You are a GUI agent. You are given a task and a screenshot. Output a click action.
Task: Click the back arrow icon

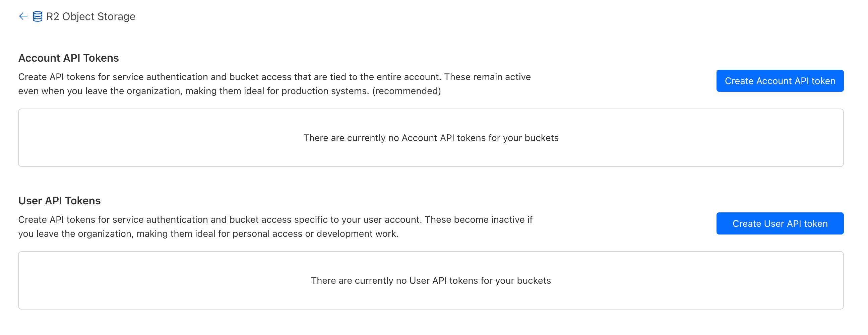[x=23, y=16]
